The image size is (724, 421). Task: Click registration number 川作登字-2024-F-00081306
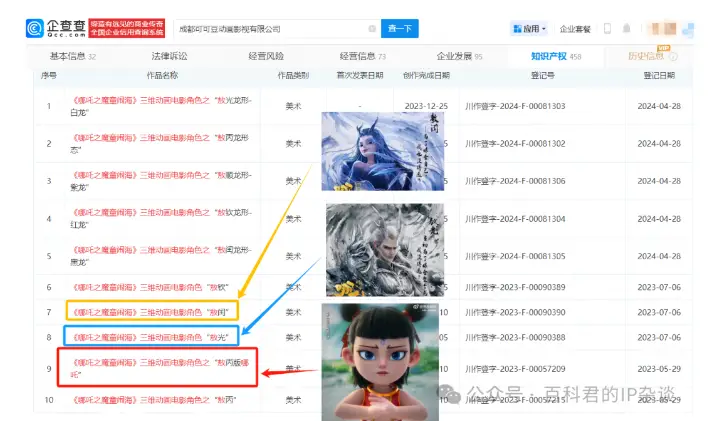click(x=515, y=181)
